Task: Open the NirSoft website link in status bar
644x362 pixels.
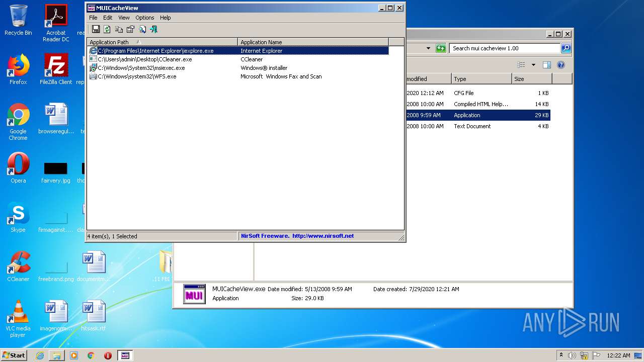Action: (297, 236)
